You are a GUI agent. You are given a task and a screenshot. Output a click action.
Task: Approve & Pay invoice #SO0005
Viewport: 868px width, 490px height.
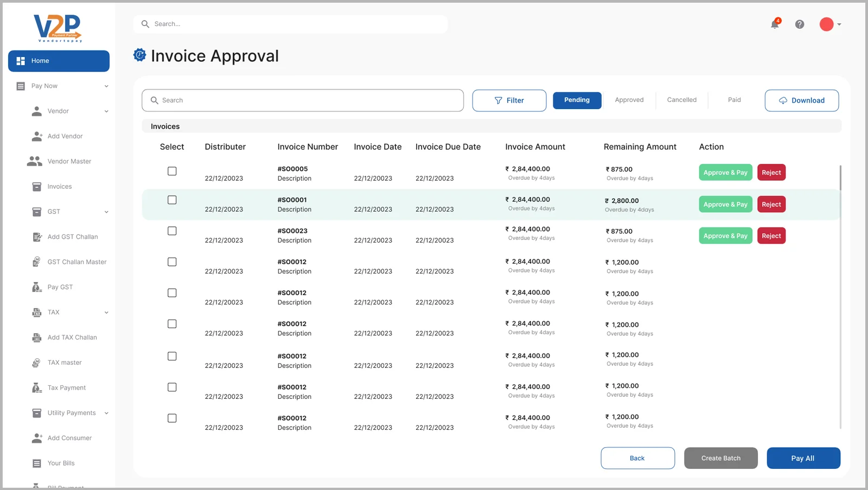point(725,173)
